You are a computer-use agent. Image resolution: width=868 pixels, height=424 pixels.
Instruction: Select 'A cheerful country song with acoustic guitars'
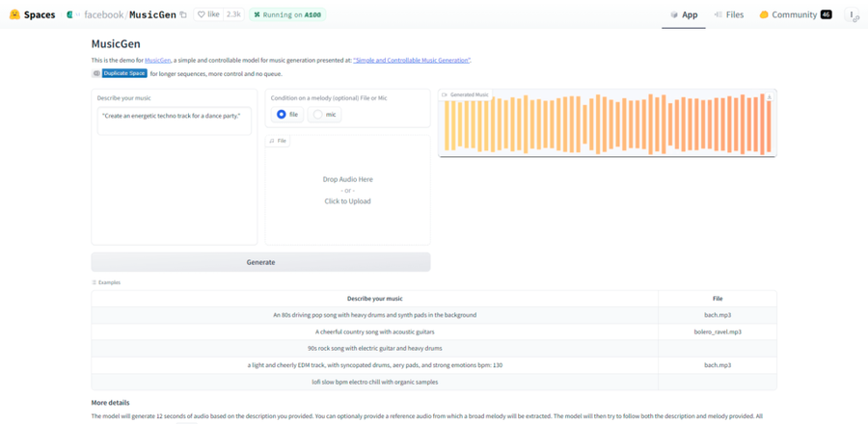coord(375,332)
